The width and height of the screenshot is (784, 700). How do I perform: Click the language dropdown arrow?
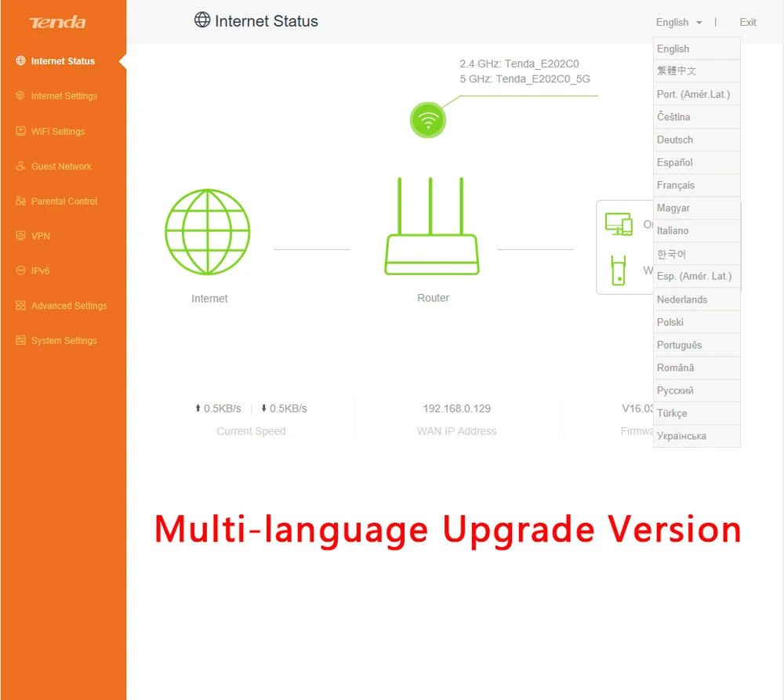pos(699,23)
